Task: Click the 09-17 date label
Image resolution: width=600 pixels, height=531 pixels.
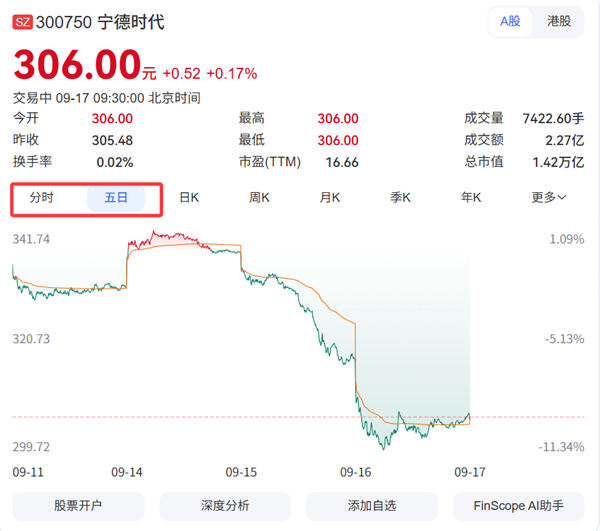Action: [470, 472]
